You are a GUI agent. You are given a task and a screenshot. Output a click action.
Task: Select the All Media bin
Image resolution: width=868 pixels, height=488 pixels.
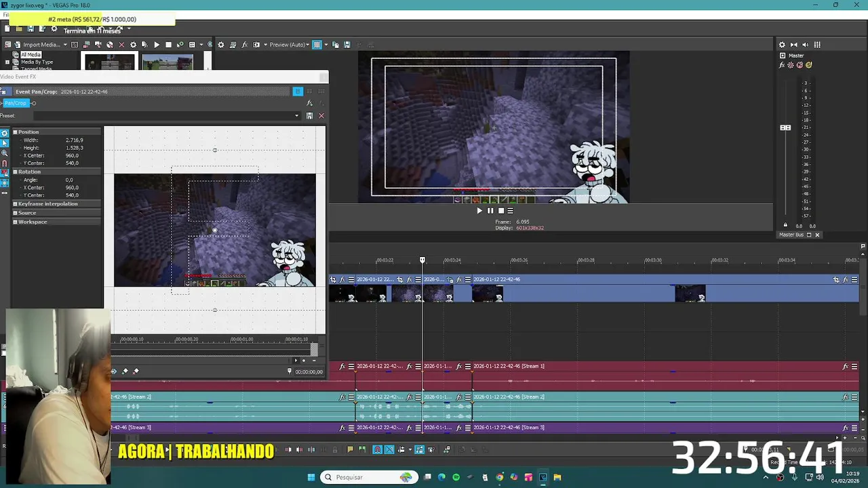[31, 54]
